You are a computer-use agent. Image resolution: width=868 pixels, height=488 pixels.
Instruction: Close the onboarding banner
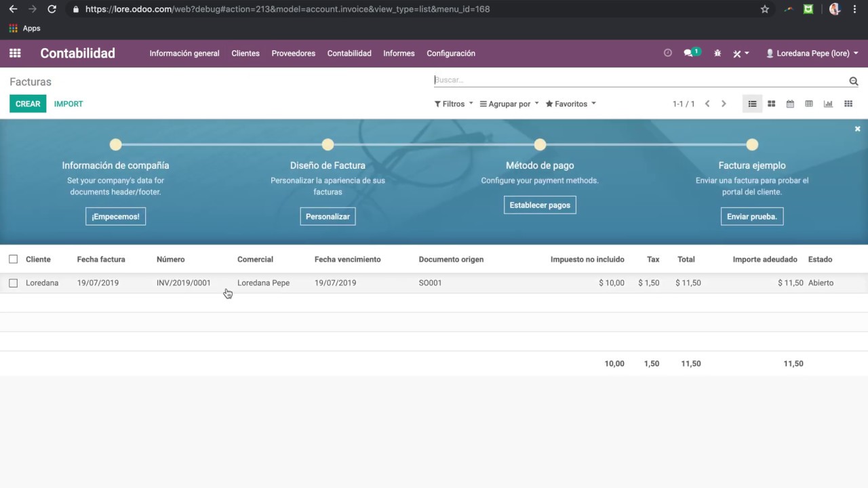coord(857,129)
